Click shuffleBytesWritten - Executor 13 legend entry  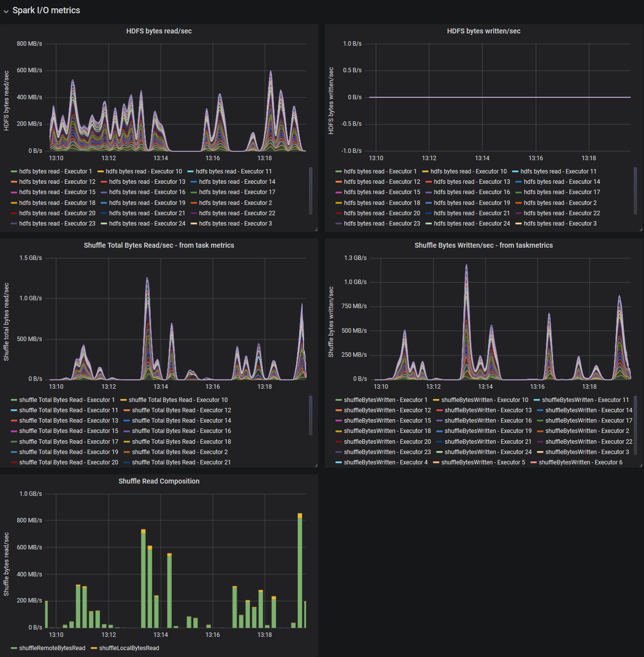(488, 410)
